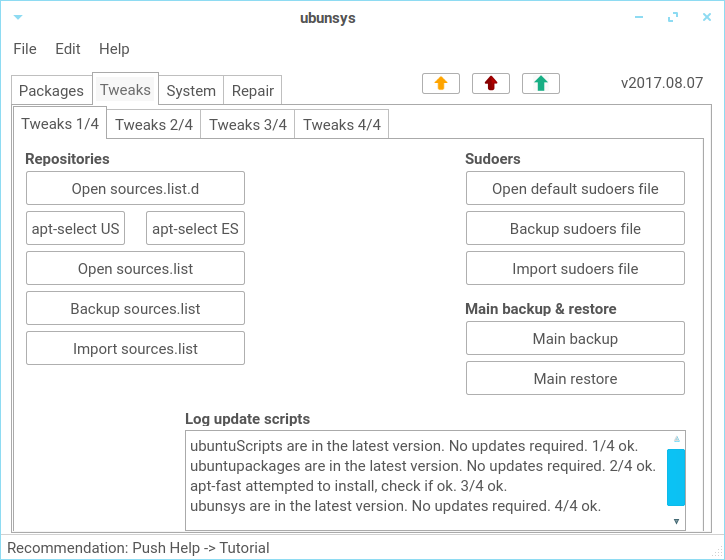Click the green up-arrow button
Screen dimensions: 725x560
[541, 84]
